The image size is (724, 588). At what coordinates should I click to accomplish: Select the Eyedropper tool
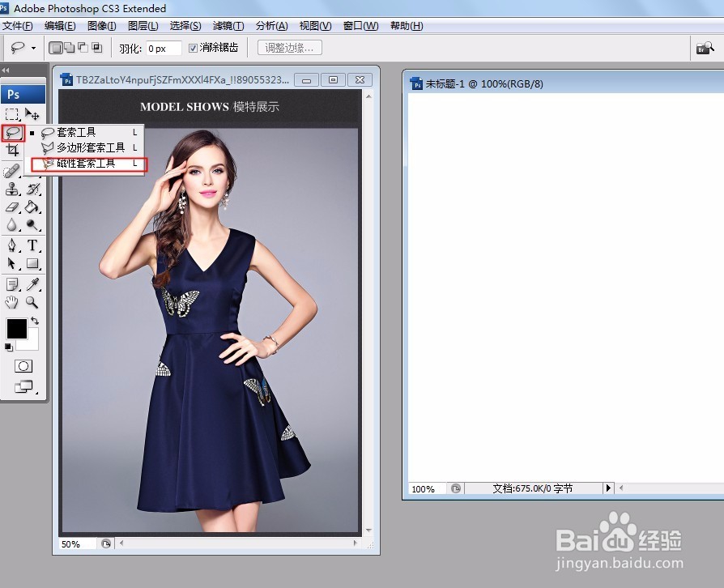(x=32, y=283)
